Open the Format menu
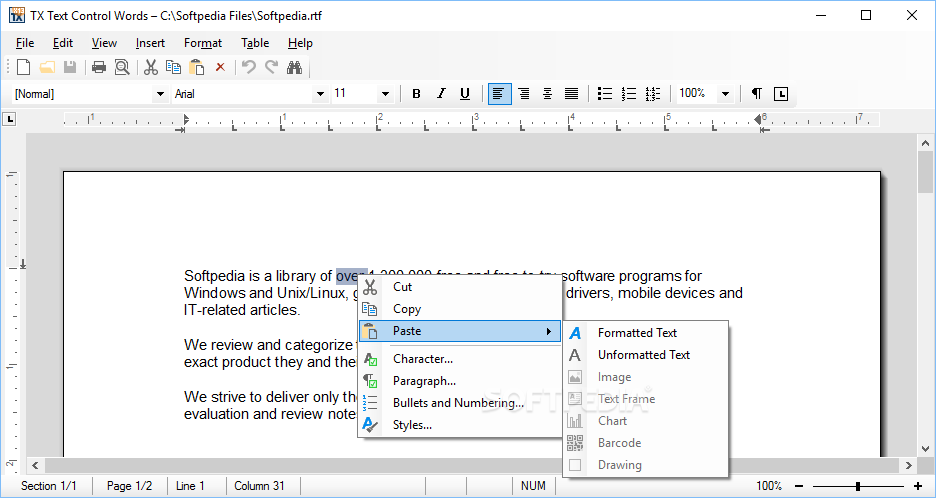Viewport: 936px width, 498px height. click(x=203, y=43)
